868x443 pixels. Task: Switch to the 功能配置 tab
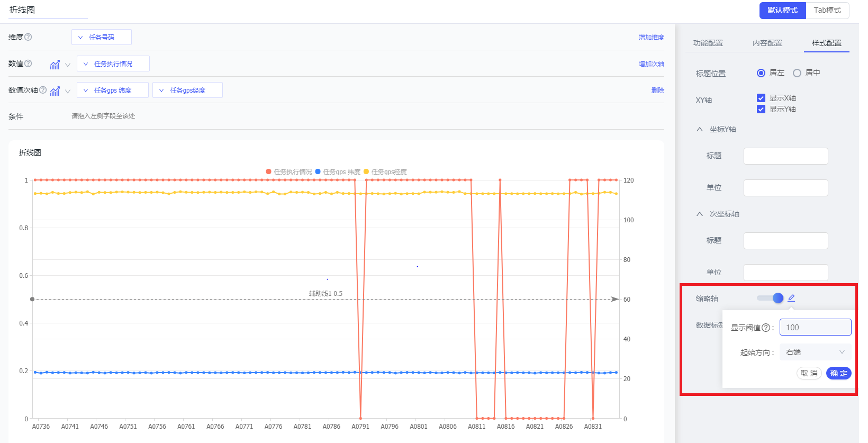(x=708, y=43)
